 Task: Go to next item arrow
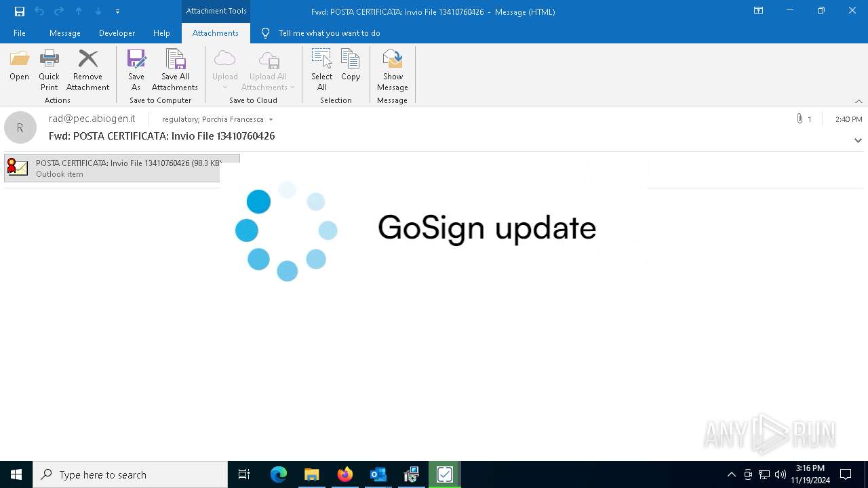98,12
